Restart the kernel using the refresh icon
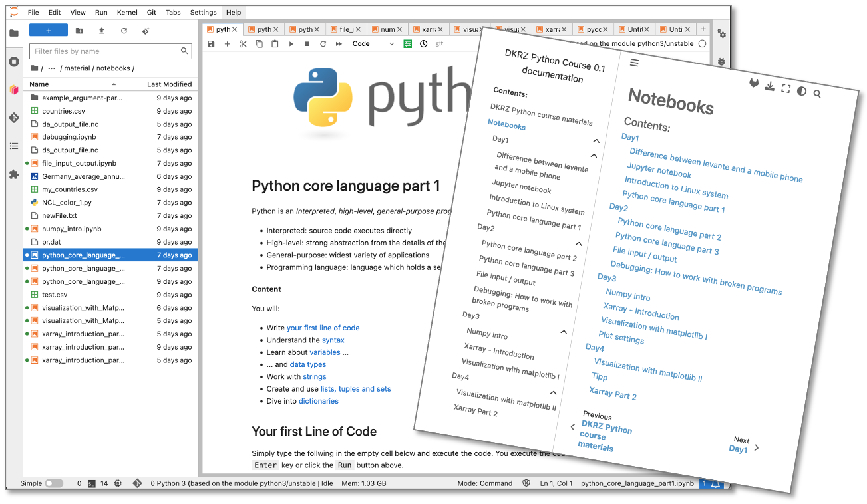Image resolution: width=867 pixels, height=504 pixels. click(323, 43)
